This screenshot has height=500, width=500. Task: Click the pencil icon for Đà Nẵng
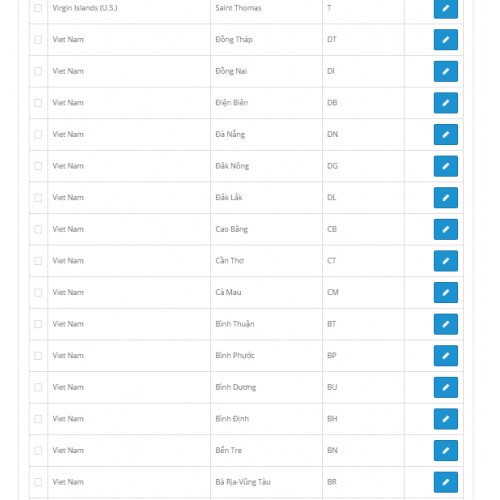(446, 135)
